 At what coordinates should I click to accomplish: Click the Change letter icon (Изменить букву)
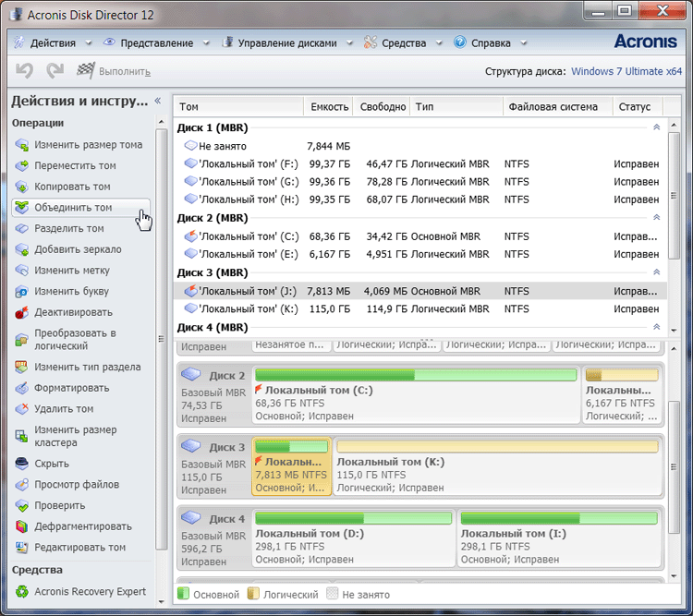click(21, 291)
